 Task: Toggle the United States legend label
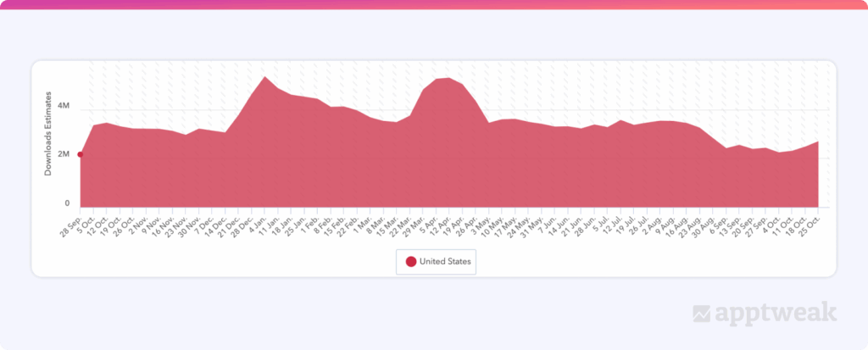pyautogui.click(x=444, y=262)
